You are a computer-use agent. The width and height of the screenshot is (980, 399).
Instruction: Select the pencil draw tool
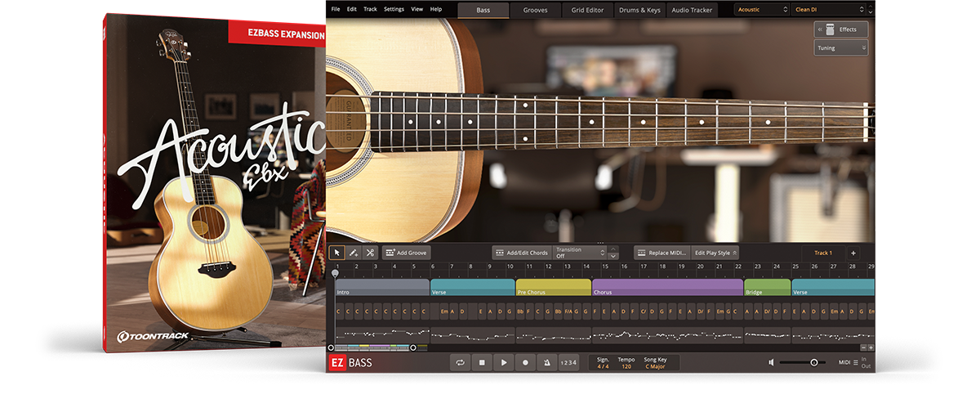[x=354, y=253]
